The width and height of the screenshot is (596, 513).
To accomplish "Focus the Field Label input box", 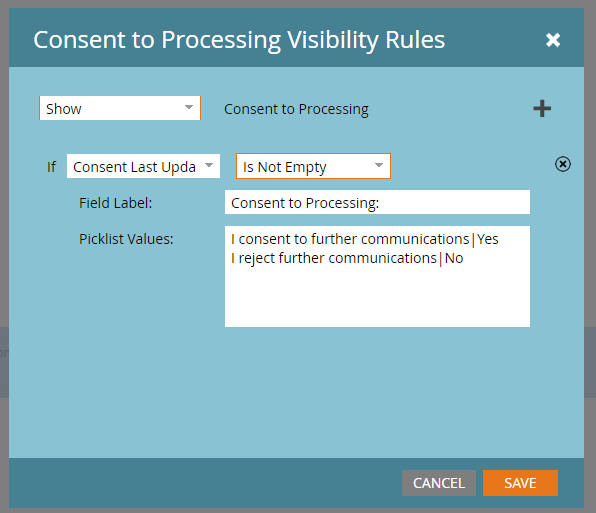I will point(377,202).
